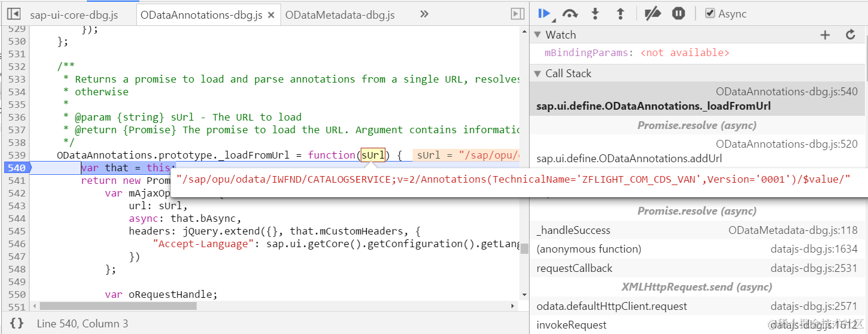Click the inline sUrl value hint
The height and width of the screenshot is (334, 868).
(x=467, y=155)
